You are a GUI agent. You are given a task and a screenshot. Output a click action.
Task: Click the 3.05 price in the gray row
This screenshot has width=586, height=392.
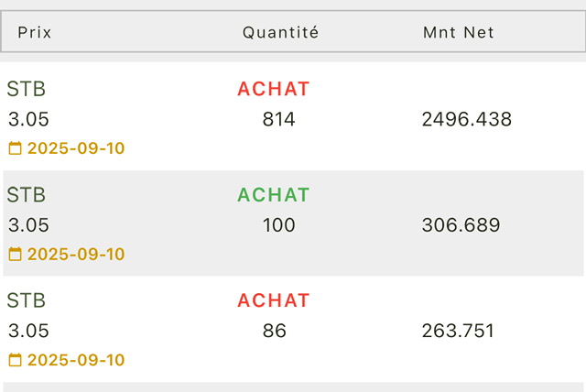pos(28,225)
